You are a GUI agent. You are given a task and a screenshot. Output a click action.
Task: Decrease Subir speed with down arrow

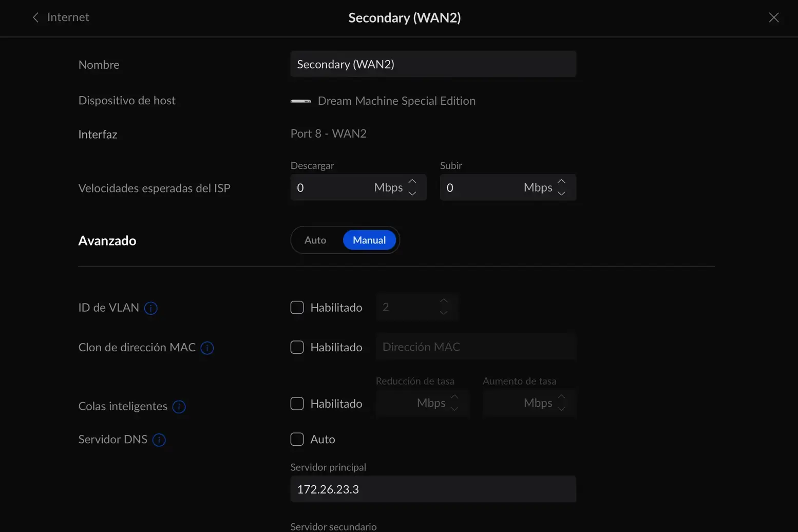tap(562, 194)
